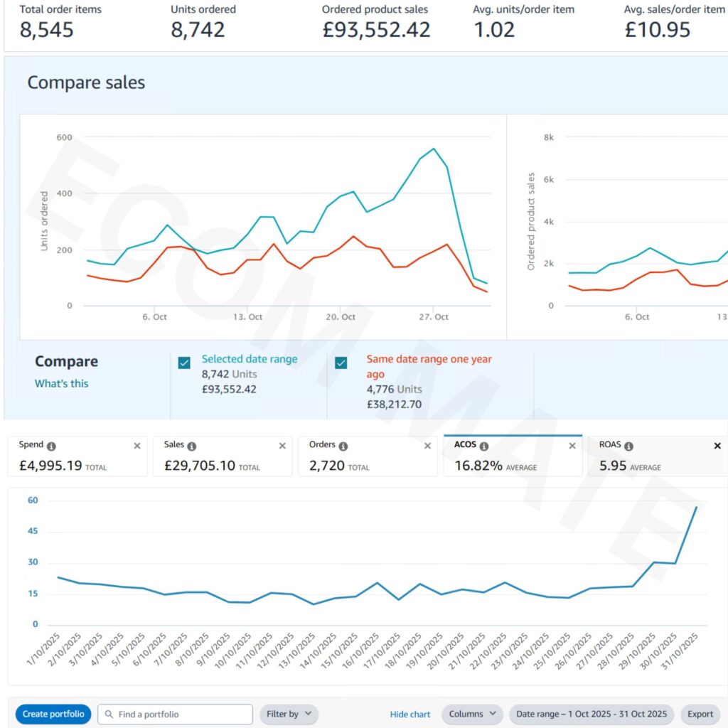
Task: Toggle Same date range one year ago checkbox
Action: point(341,363)
